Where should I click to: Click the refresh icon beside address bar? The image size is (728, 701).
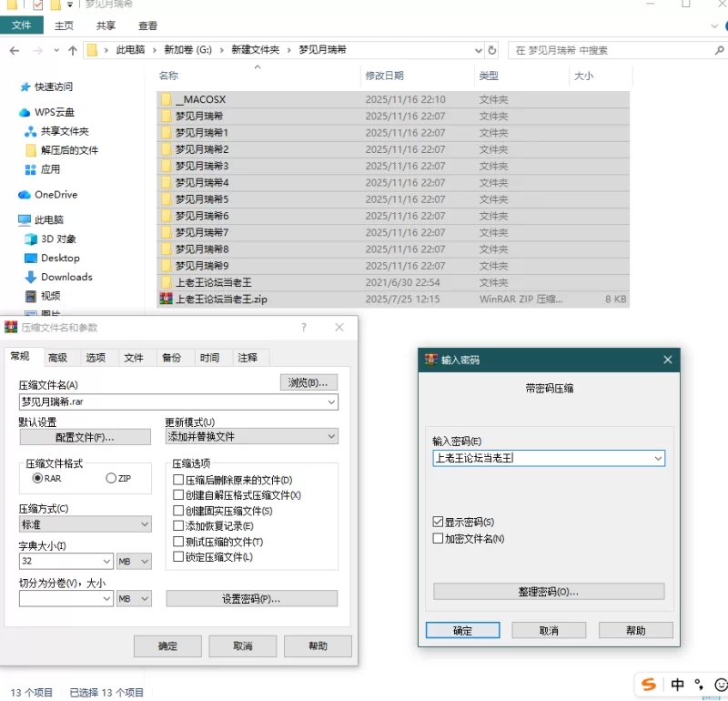coord(492,50)
